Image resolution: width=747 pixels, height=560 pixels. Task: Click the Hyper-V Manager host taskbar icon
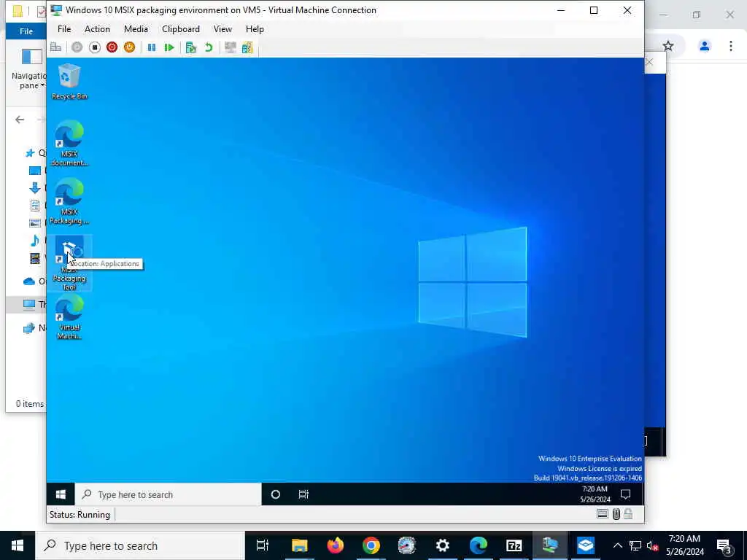pyautogui.click(x=550, y=545)
